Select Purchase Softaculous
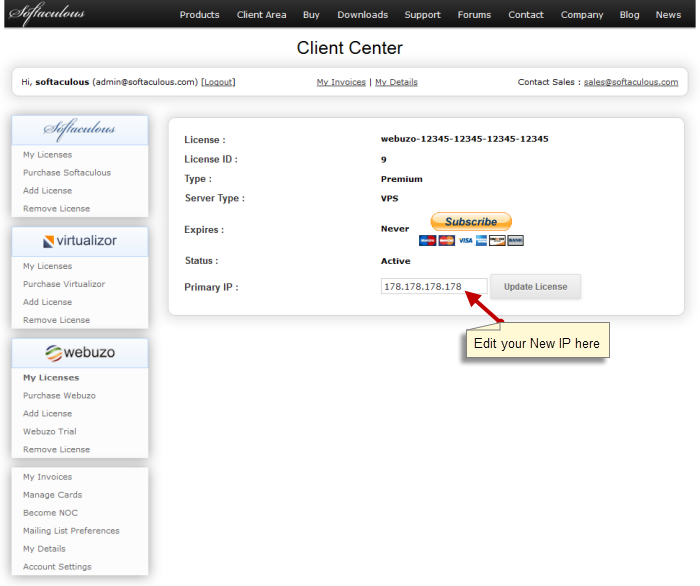The height and width of the screenshot is (586, 700). click(67, 173)
